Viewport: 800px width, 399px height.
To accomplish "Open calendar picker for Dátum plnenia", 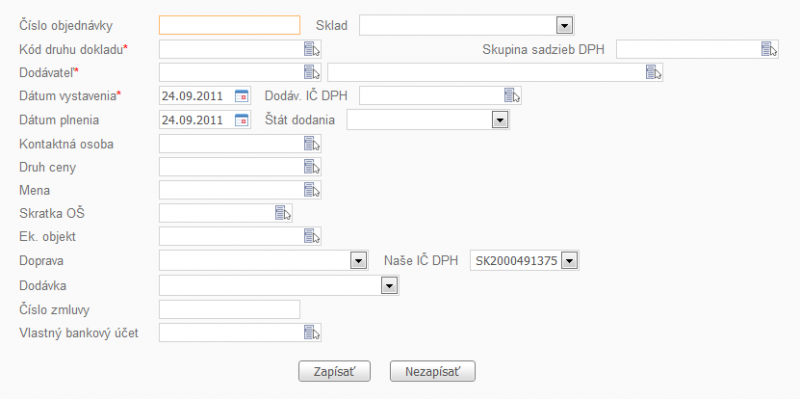I will [x=241, y=120].
